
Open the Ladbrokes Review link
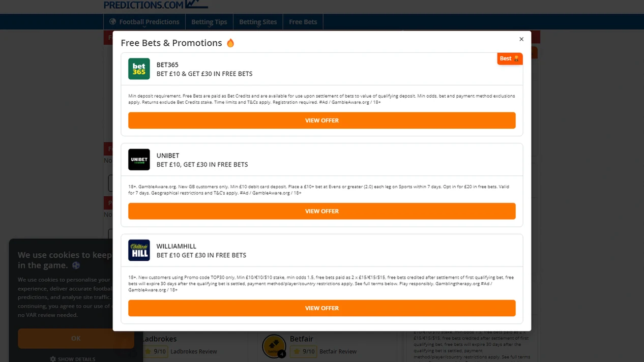[194, 351]
